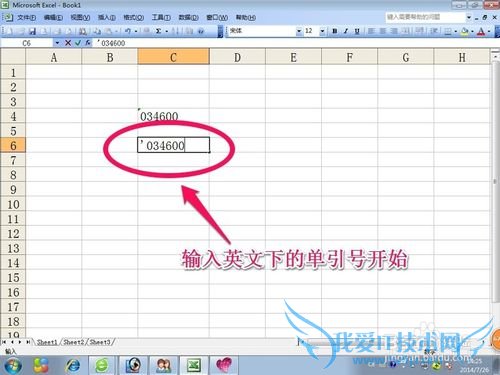Click the Name Box showing C6
Viewport: 500px width, 375px height.
[x=27, y=43]
